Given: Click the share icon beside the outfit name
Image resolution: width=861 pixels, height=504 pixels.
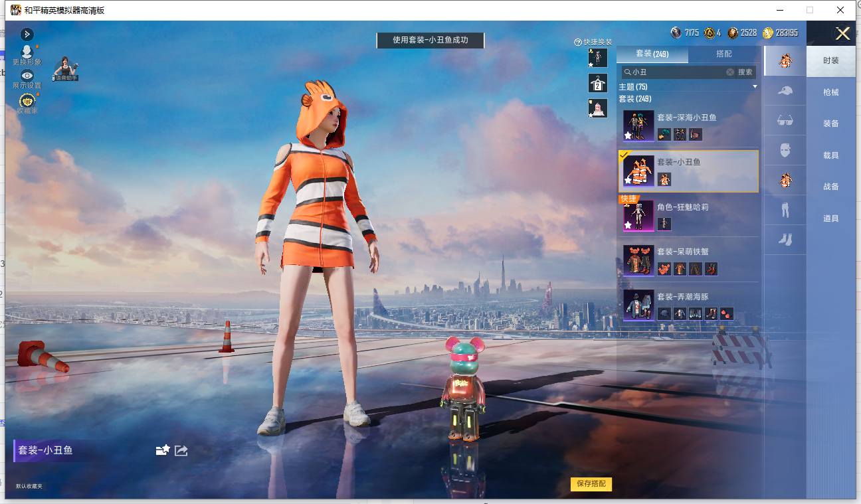Looking at the screenshot, I should pyautogui.click(x=181, y=450).
